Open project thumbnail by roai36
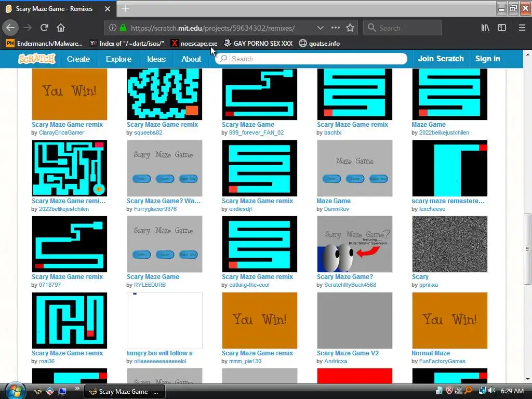 click(x=70, y=320)
